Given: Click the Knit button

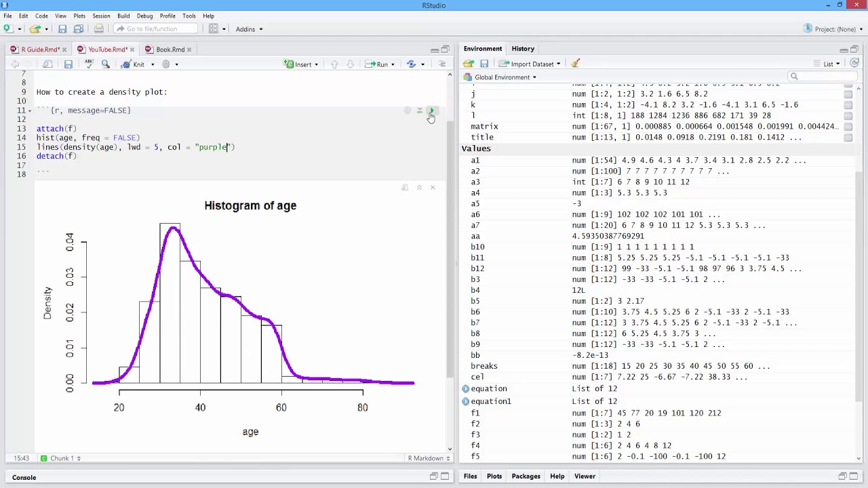Looking at the screenshot, I should pos(133,64).
